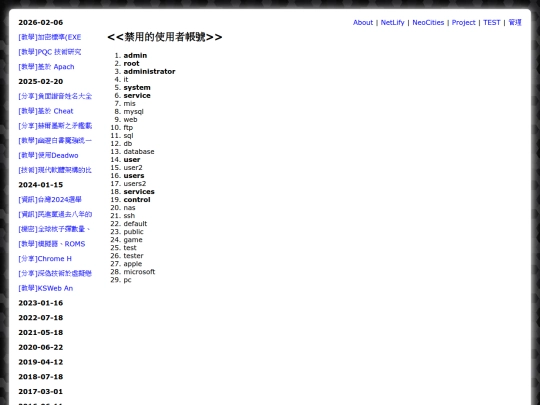Select the 'nas' list entry

129,208
